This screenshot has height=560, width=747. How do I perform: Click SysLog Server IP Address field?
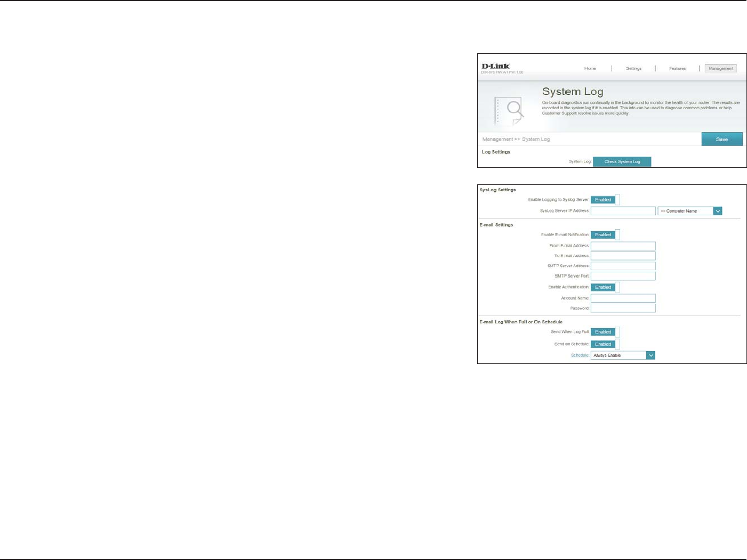(623, 211)
